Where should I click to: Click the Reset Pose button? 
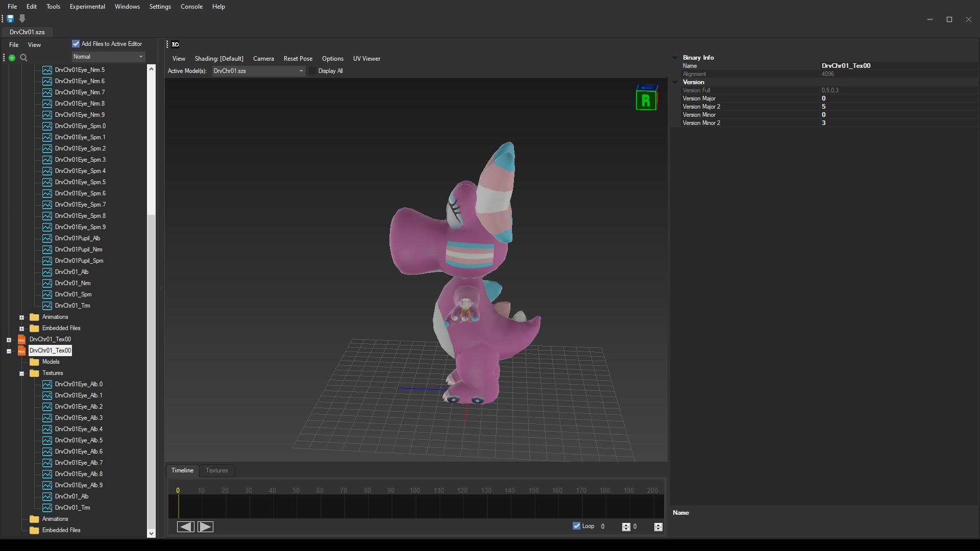(x=298, y=59)
